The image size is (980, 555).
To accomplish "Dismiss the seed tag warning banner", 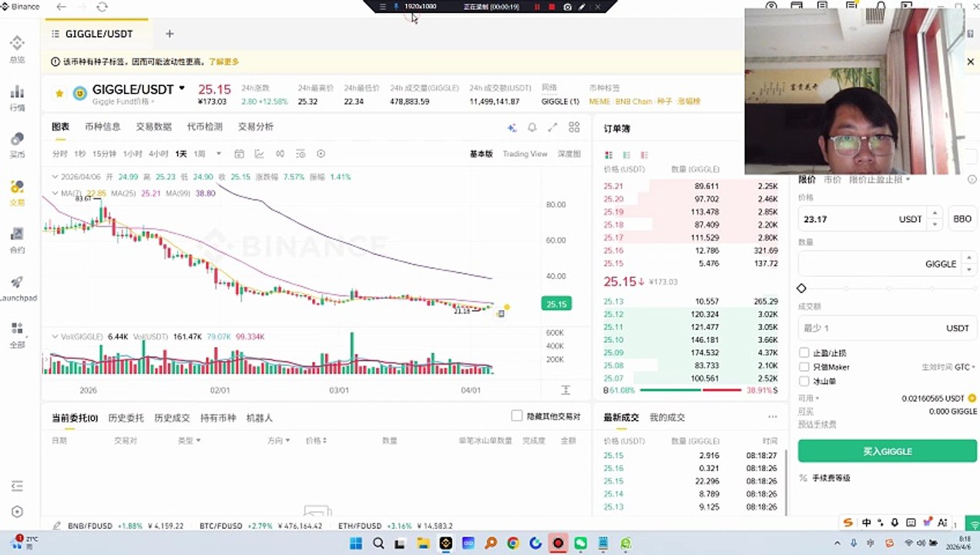I will pyautogui.click(x=971, y=62).
